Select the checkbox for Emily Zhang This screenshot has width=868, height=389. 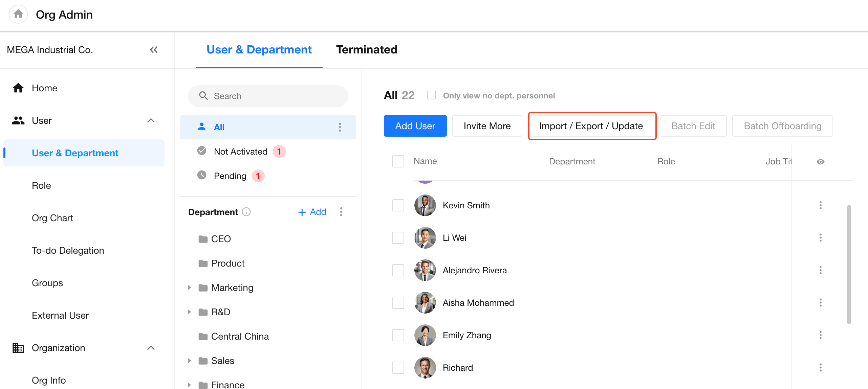click(398, 335)
